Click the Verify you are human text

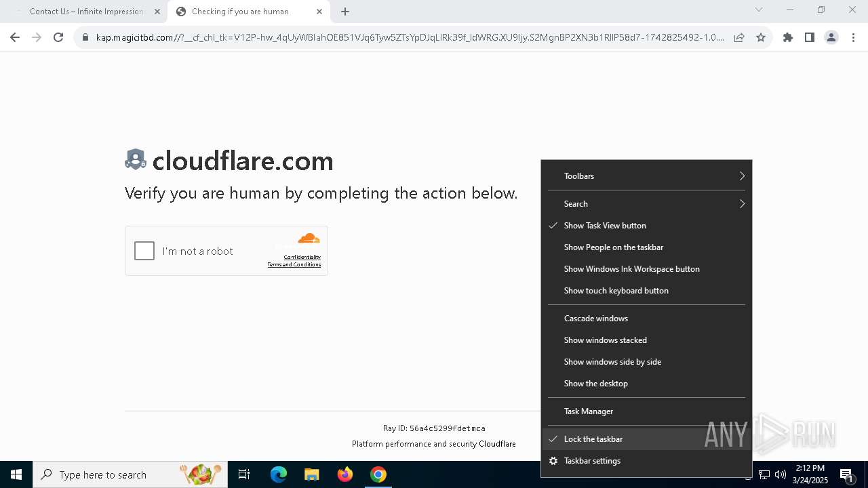(x=321, y=194)
